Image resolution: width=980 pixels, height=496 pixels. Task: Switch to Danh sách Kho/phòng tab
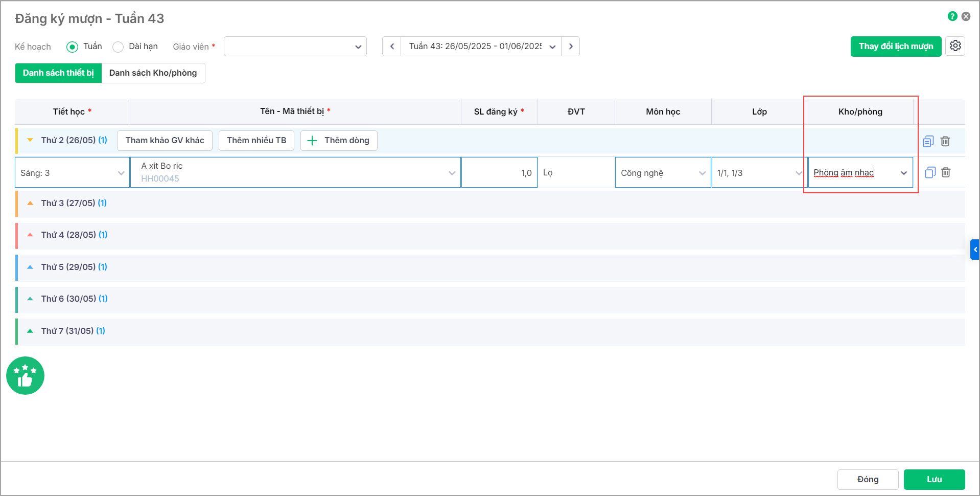click(153, 73)
